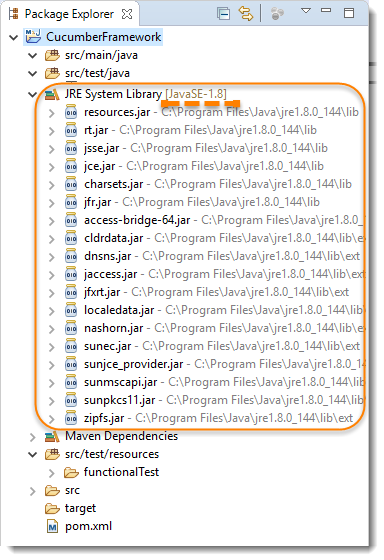This screenshot has height=560, width=384.
Task: Select the src/test/resources folder
Action: (112, 454)
